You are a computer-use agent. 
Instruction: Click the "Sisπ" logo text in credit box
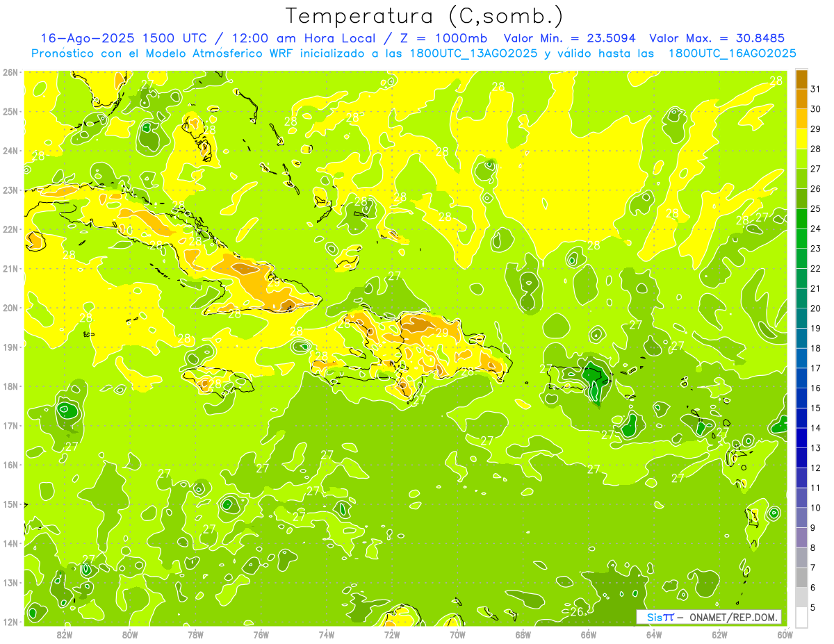(x=660, y=617)
